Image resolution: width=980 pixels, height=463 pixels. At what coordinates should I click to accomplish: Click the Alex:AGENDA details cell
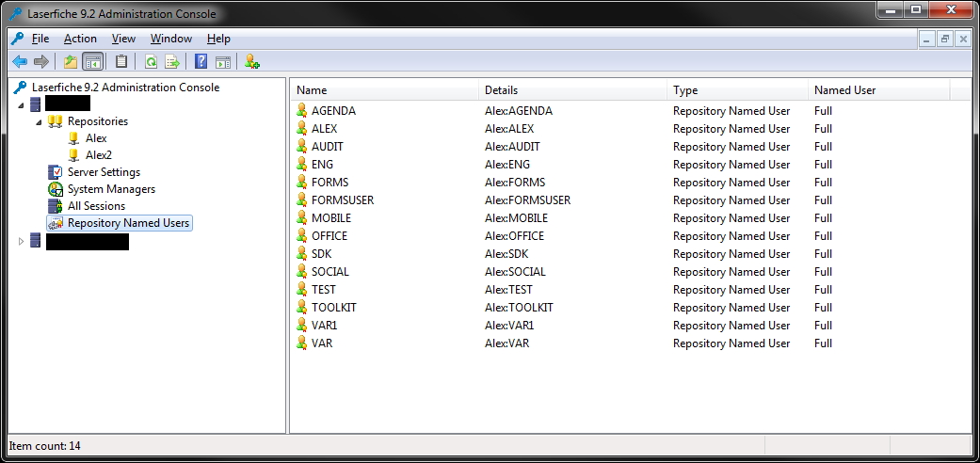point(518,111)
